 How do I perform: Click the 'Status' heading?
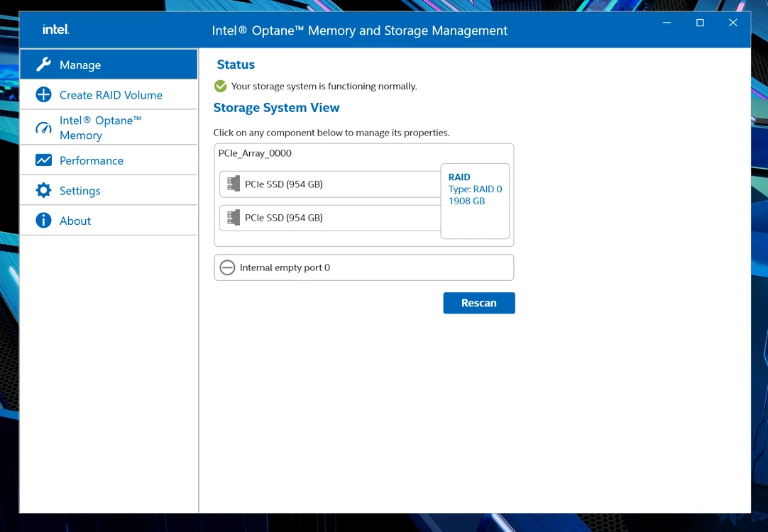(x=236, y=65)
